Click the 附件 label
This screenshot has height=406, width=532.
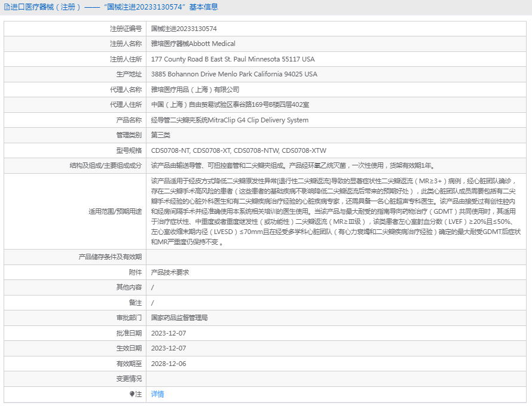click(135, 272)
